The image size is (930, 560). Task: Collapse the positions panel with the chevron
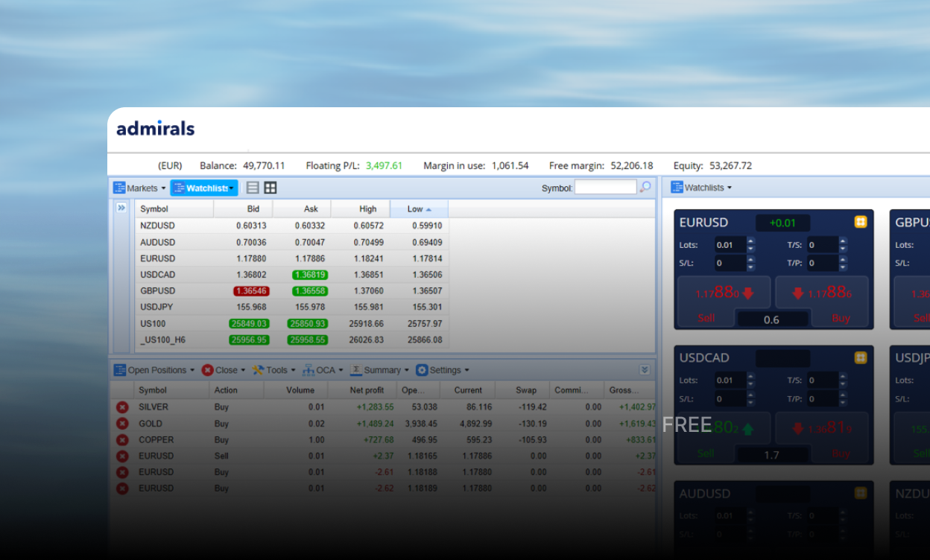tap(645, 370)
